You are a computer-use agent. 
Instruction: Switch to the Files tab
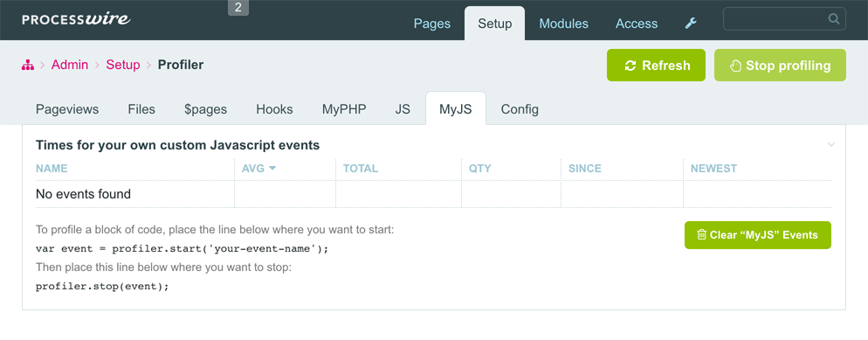click(141, 109)
